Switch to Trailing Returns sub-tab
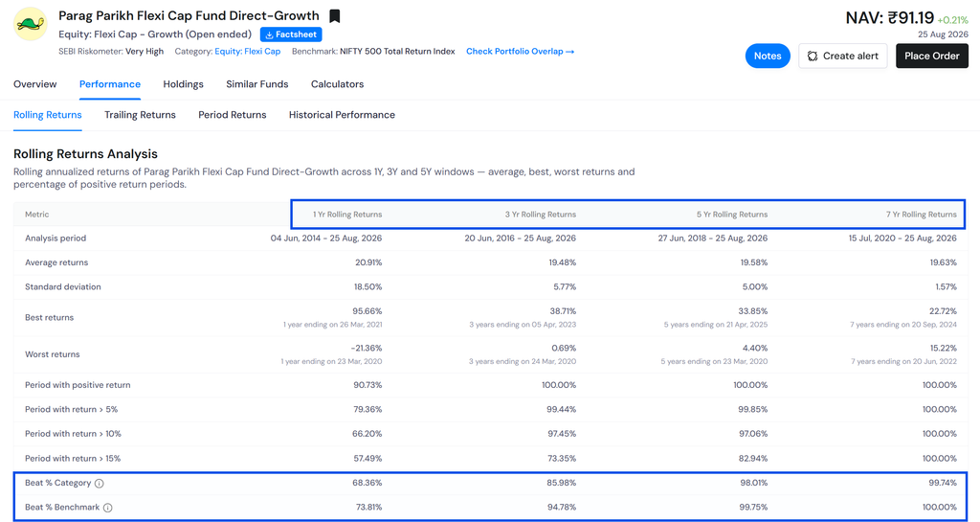This screenshot has width=980, height=522. 140,114
